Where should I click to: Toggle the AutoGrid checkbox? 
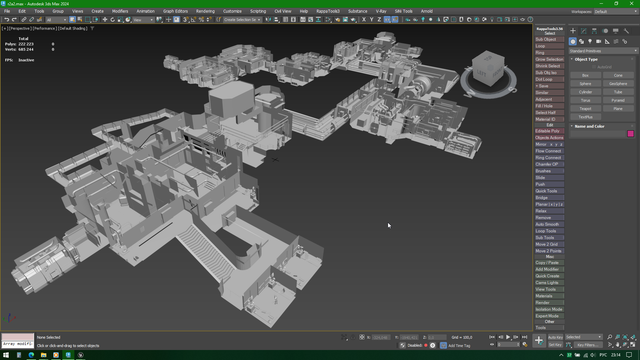[x=594, y=67]
